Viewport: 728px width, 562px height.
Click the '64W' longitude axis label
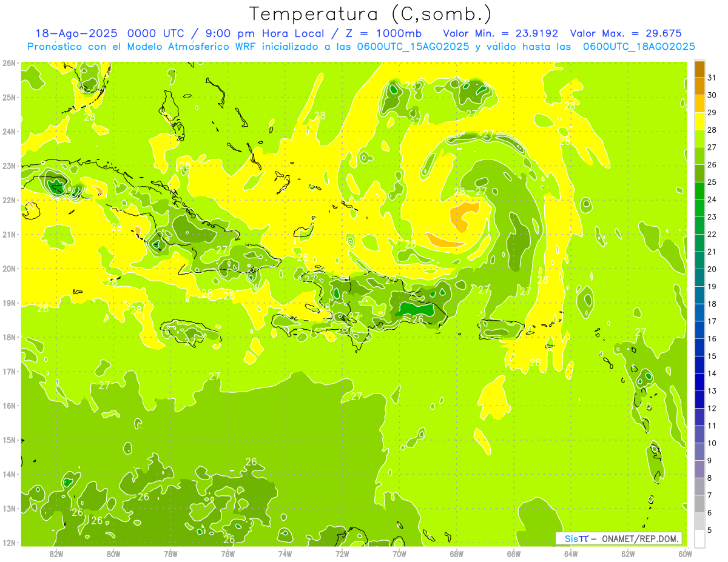coord(571,554)
